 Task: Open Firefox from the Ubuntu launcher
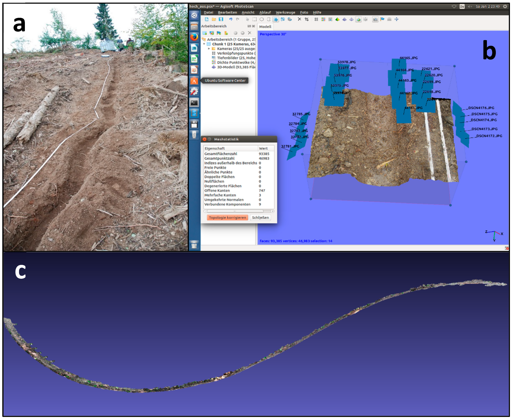[x=194, y=37]
